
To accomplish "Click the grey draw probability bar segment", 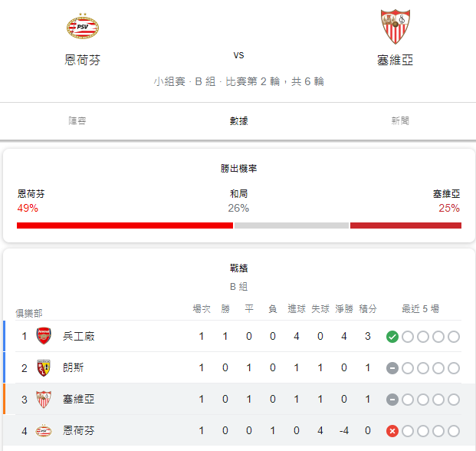I will pyautogui.click(x=291, y=225).
